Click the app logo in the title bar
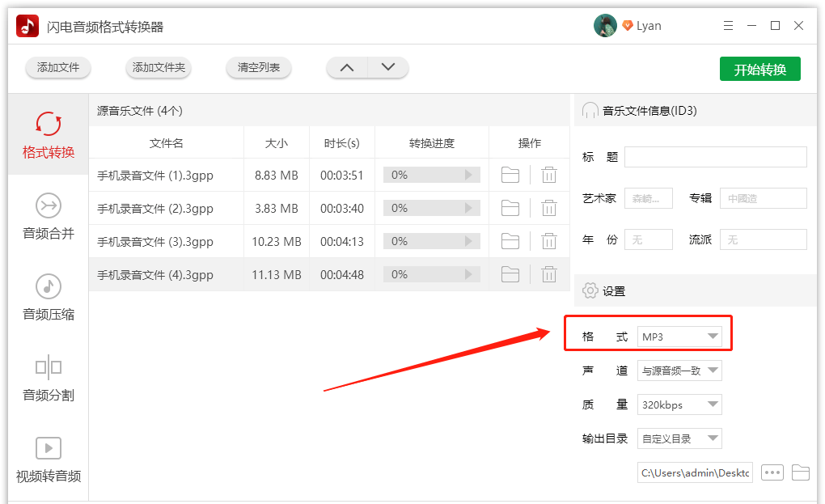This screenshot has height=504, width=825. 27,25
